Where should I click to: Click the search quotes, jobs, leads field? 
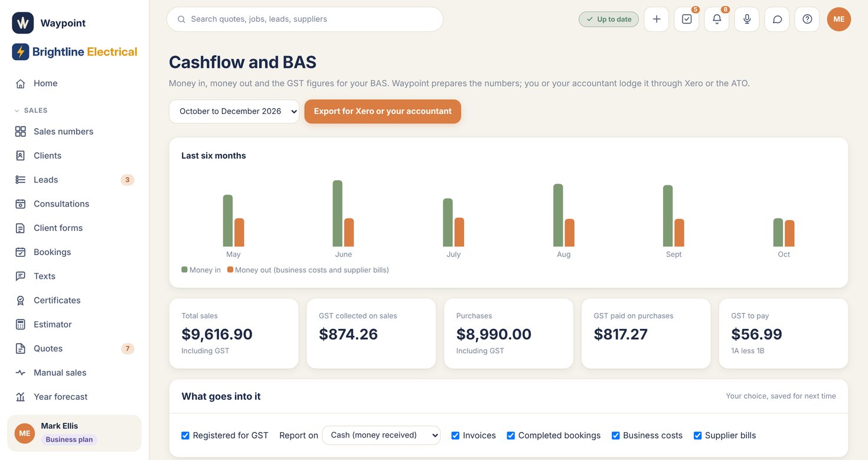[x=305, y=19]
